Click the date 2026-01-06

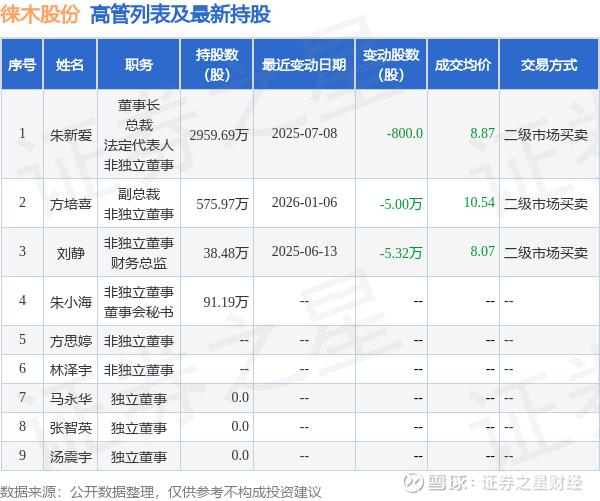tap(305, 202)
